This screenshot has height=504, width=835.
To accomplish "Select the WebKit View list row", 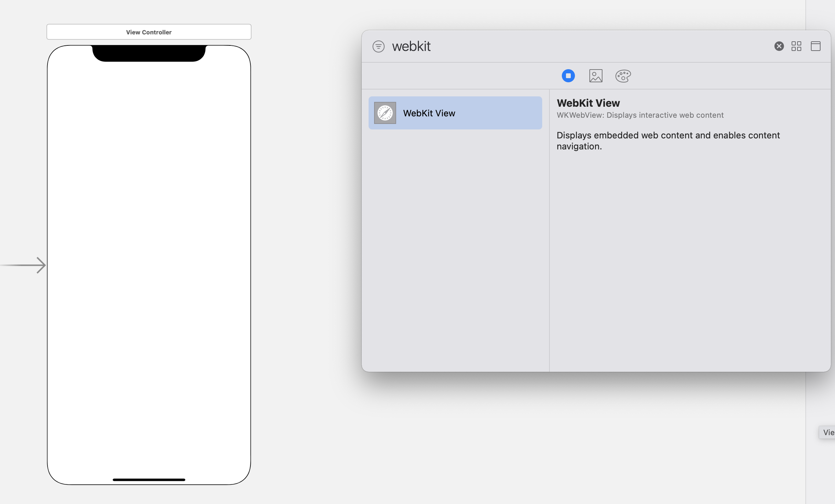I will 455,113.
